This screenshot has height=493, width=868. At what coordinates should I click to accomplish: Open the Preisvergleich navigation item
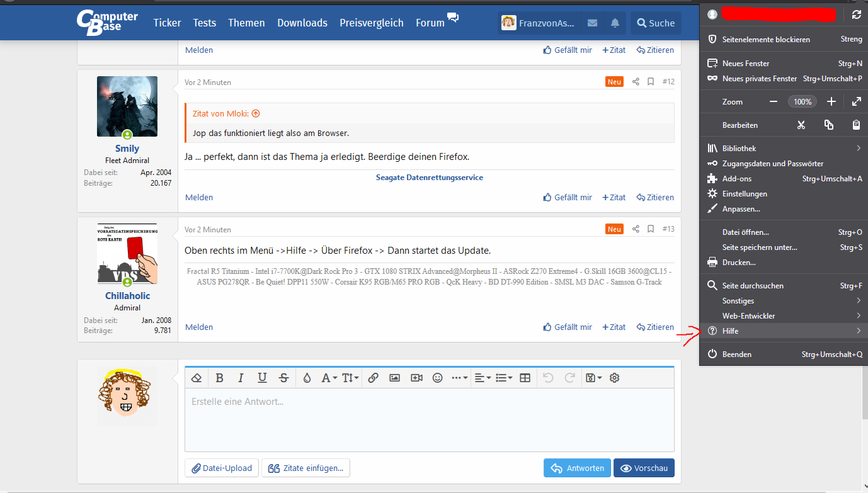point(372,23)
